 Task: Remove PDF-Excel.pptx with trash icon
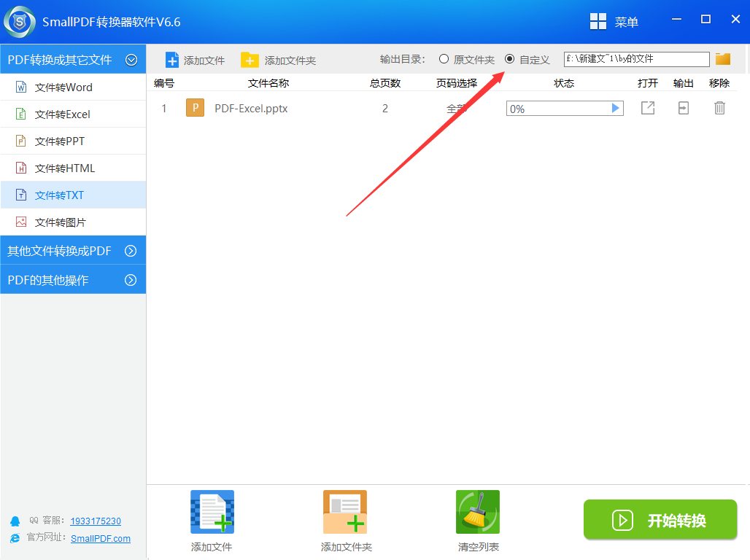719,108
